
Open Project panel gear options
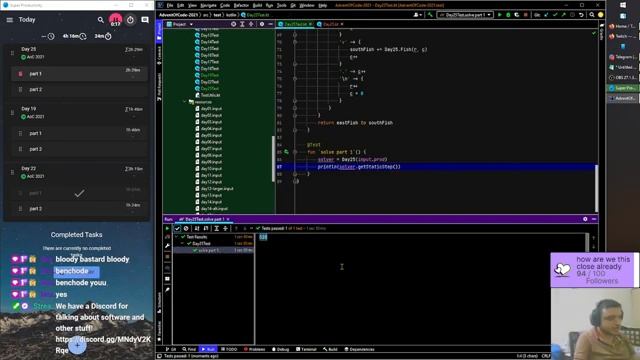coord(262,24)
